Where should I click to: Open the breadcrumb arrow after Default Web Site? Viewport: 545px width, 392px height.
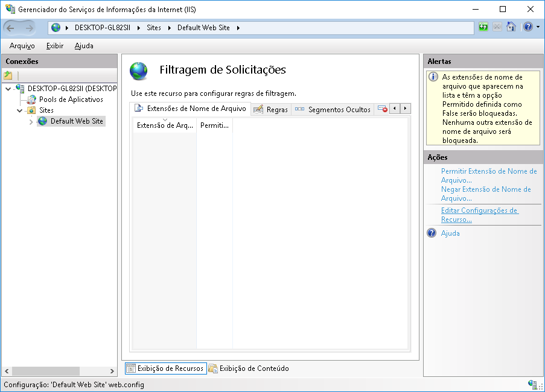238,28
